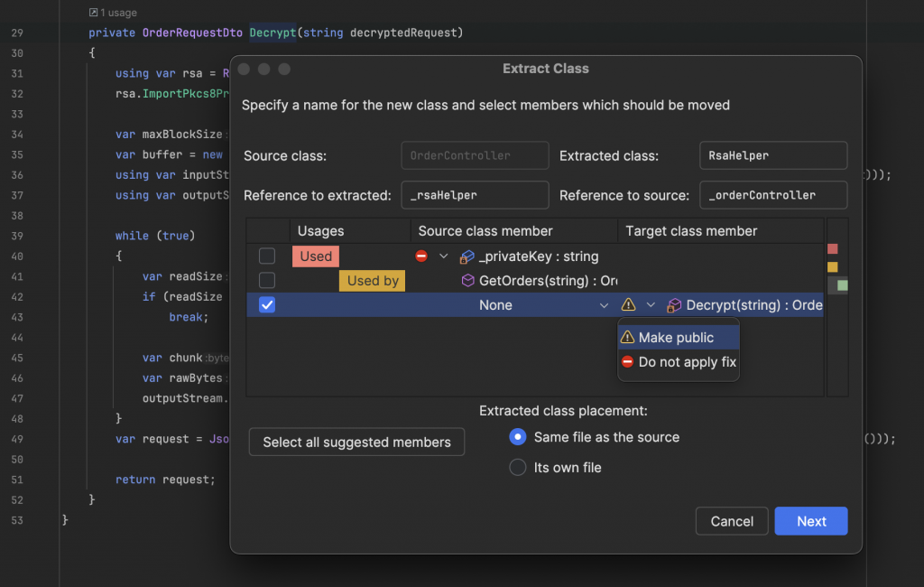Check the GetOrders member checkbox
This screenshot has width=924, height=587.
267,281
